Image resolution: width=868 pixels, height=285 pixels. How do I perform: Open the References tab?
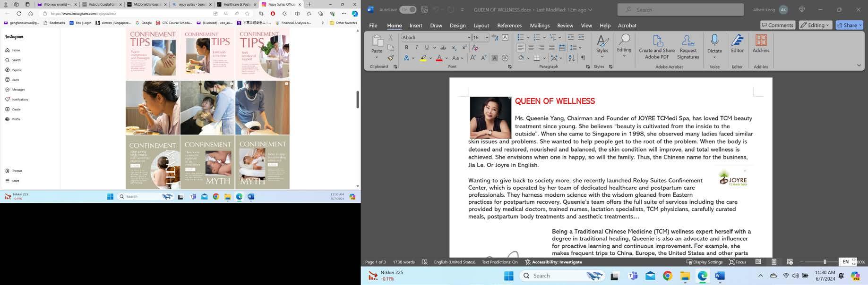click(x=509, y=25)
